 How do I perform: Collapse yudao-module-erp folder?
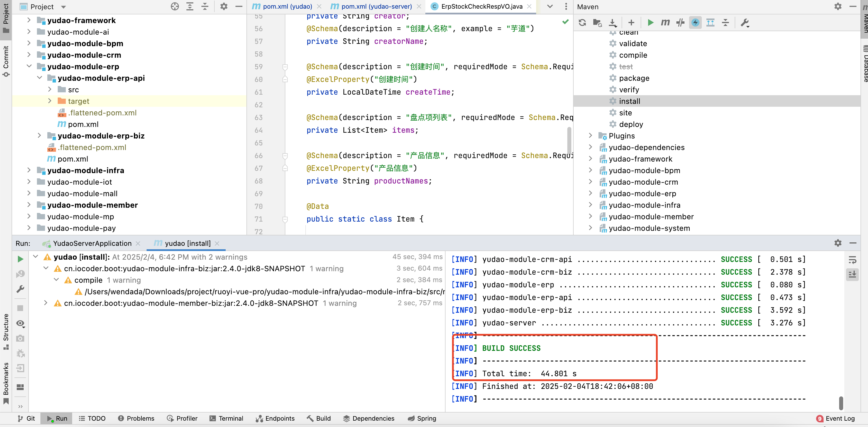[29, 66]
